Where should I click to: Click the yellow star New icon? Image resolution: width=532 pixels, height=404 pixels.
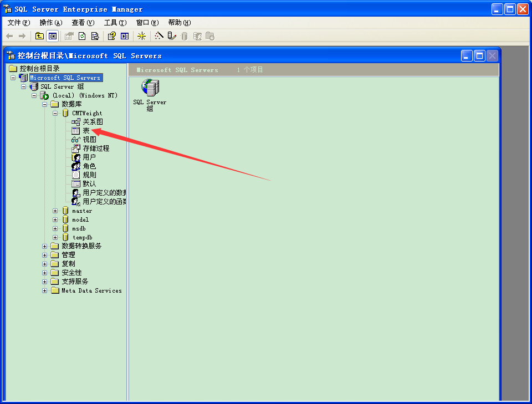[x=141, y=36]
